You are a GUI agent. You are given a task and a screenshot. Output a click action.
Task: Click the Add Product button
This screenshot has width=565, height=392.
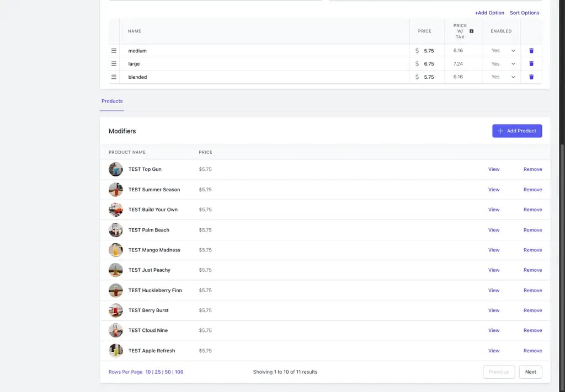(x=517, y=131)
